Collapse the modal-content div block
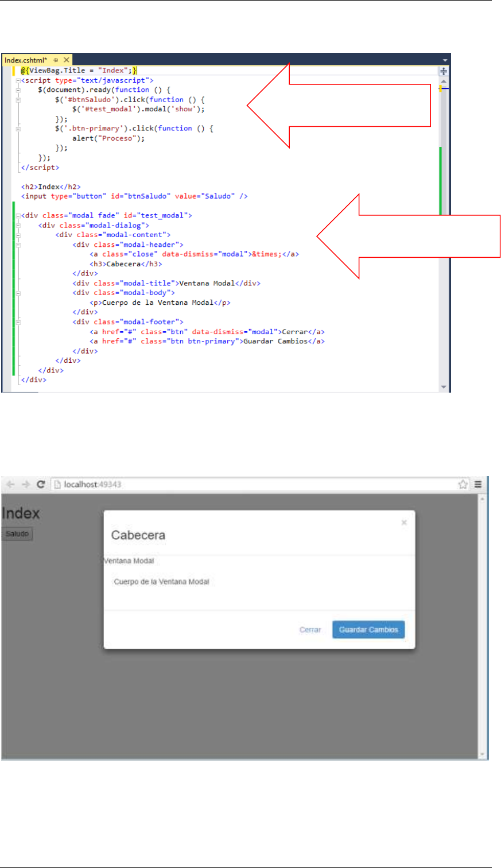 pos(18,235)
